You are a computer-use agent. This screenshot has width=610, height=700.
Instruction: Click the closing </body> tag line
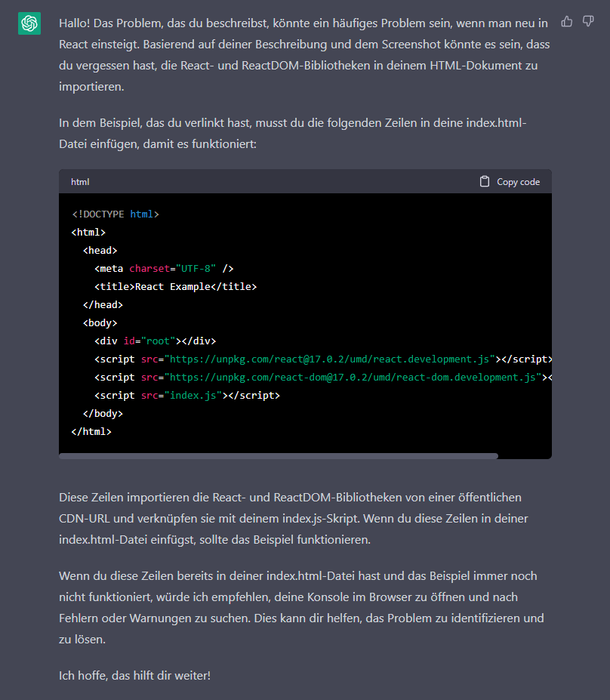103,414
